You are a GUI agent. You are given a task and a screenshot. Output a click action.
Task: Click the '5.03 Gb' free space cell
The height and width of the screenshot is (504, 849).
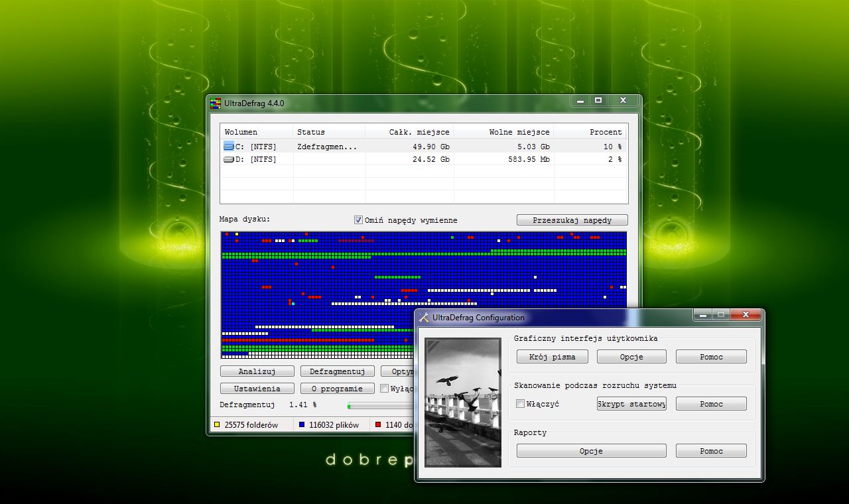point(533,147)
